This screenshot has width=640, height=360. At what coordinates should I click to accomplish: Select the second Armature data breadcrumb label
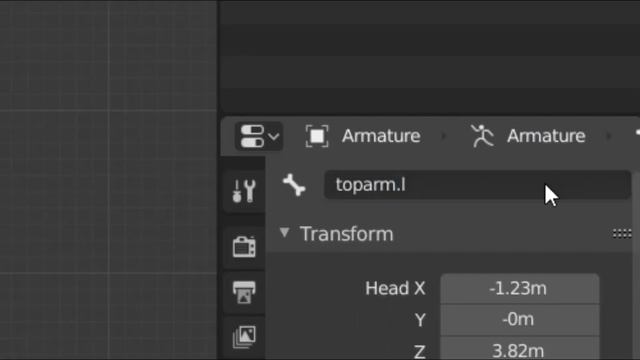(546, 136)
